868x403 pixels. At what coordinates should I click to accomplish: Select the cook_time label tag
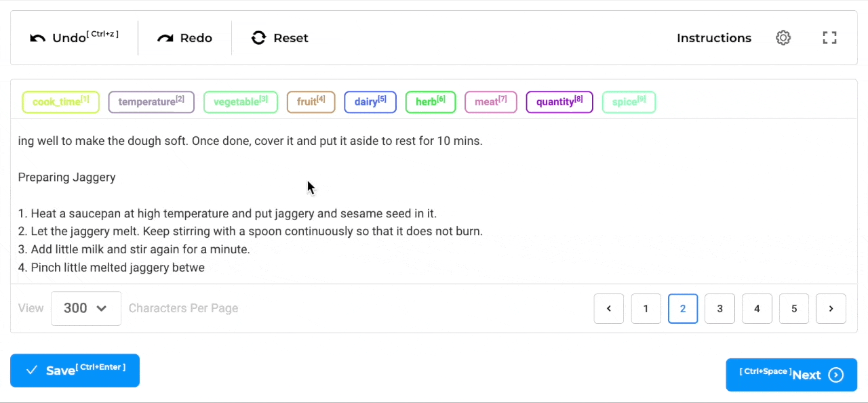pyautogui.click(x=60, y=102)
